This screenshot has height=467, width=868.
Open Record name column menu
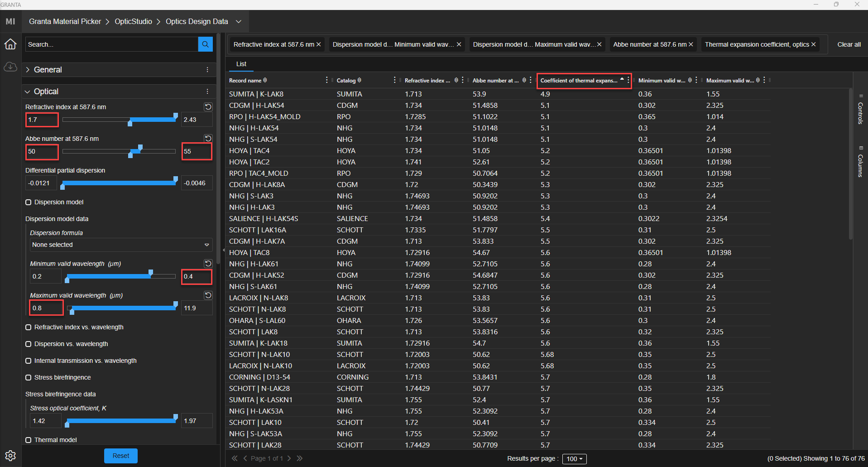click(x=327, y=80)
